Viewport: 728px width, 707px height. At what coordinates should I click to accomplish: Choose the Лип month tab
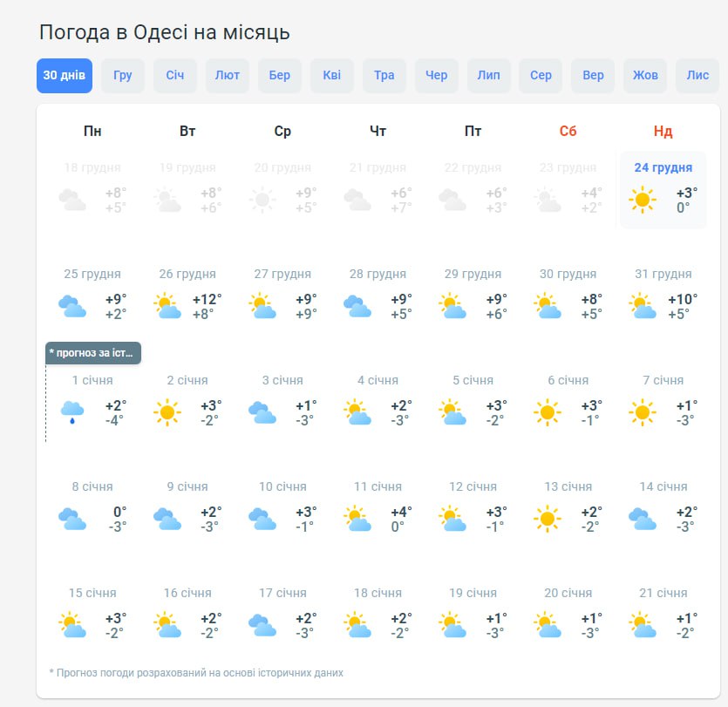[x=488, y=76]
